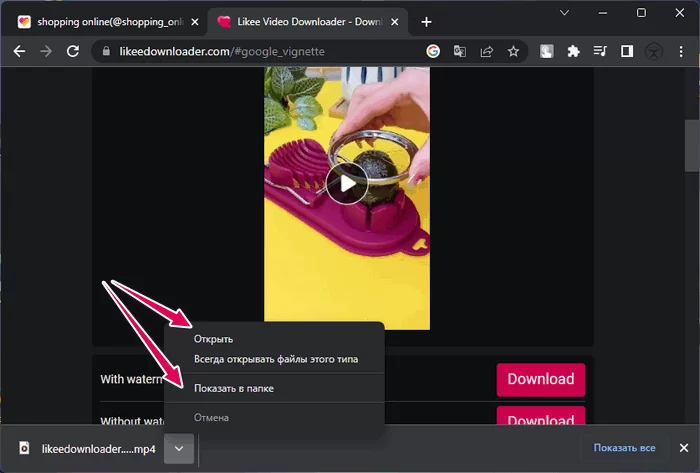700x473 pixels.
Task: Click Download button for watermark version
Action: coord(540,379)
